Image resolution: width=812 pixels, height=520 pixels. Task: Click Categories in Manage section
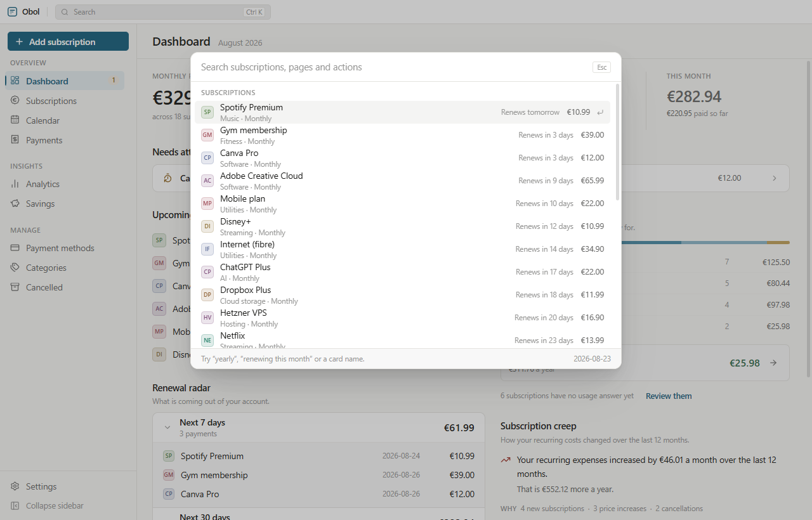click(x=66, y=268)
